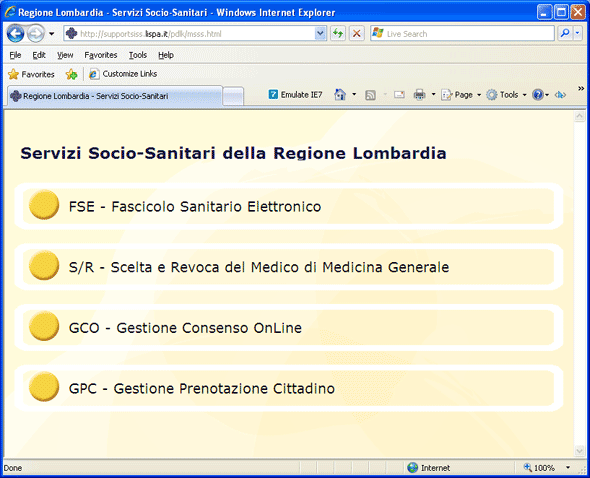The height and width of the screenshot is (478, 590).
Task: Click the scrollbar down arrow
Action: pyautogui.click(x=579, y=450)
